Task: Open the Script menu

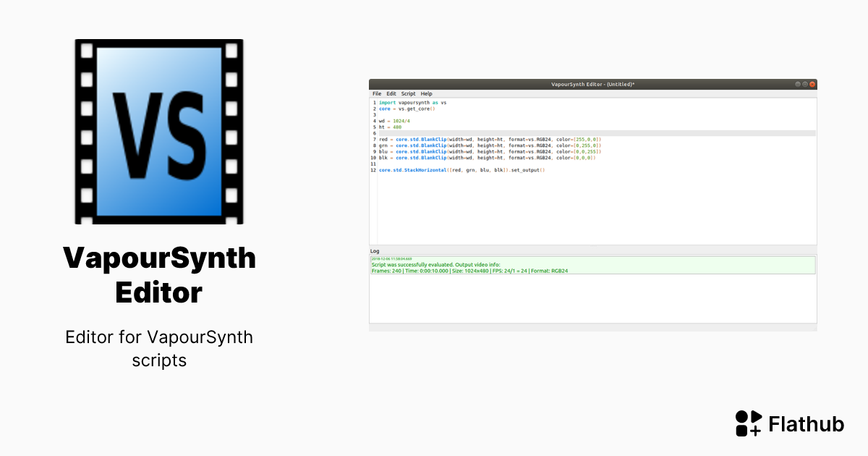Action: (408, 93)
